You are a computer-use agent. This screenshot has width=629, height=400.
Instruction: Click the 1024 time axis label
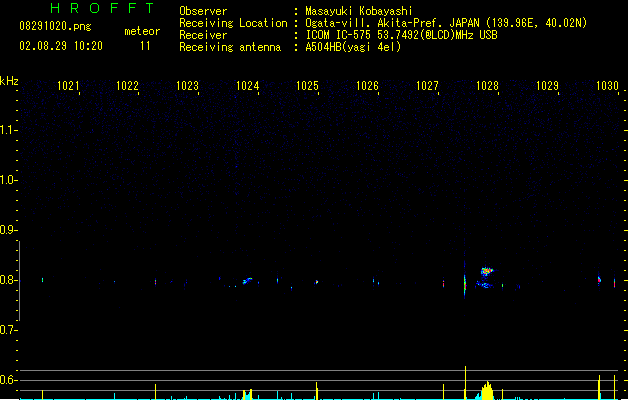click(248, 86)
